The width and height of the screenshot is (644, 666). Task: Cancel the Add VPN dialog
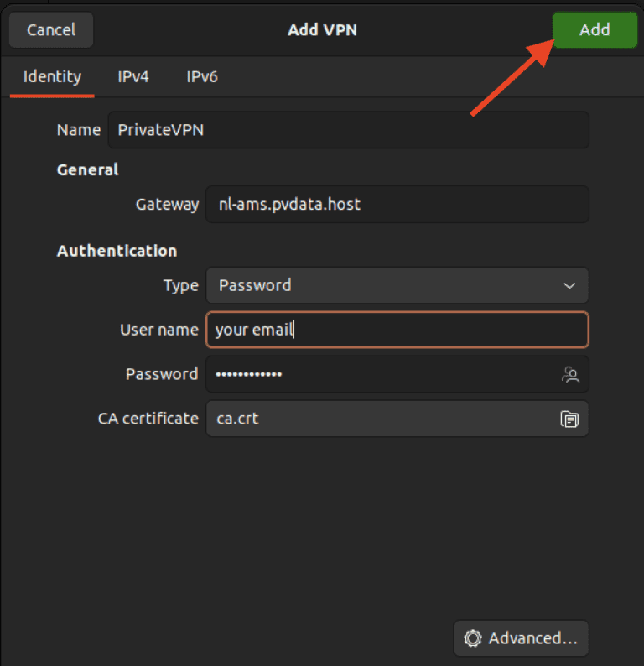(51, 30)
